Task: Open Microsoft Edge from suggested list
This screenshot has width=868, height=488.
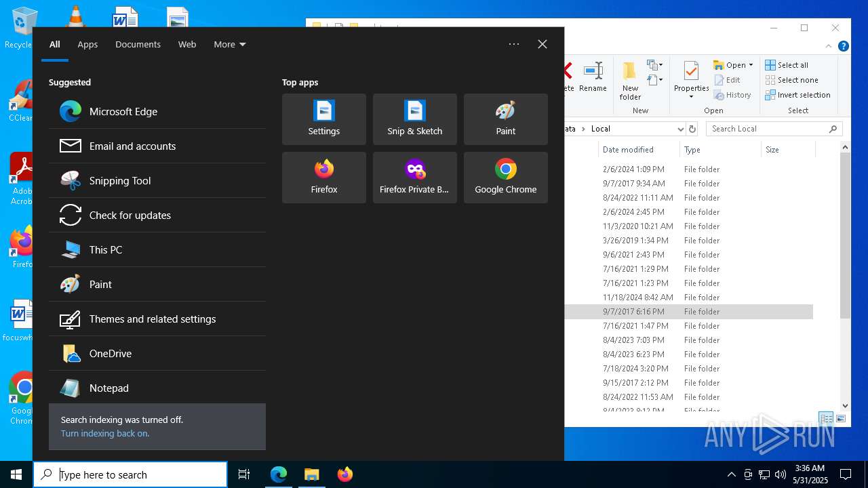Action: 157,111
